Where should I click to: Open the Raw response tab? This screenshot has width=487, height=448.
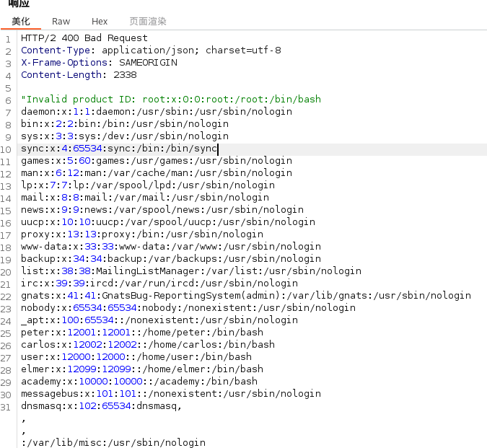tap(61, 22)
